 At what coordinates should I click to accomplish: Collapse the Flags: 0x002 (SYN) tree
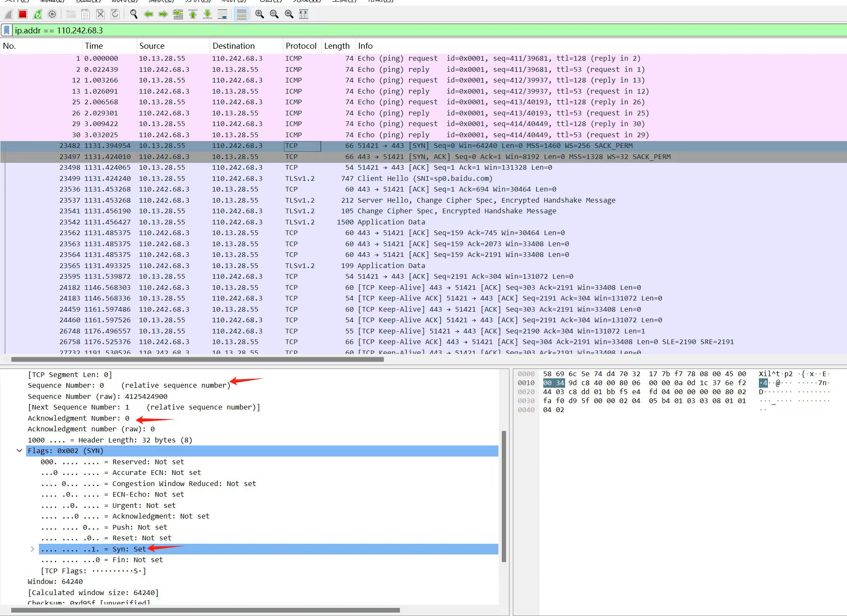pos(20,451)
